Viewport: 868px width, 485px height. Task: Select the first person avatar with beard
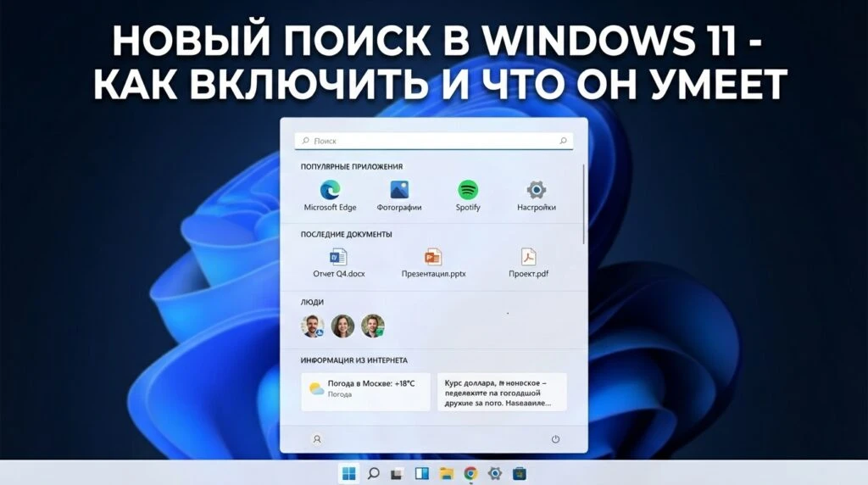[313, 326]
